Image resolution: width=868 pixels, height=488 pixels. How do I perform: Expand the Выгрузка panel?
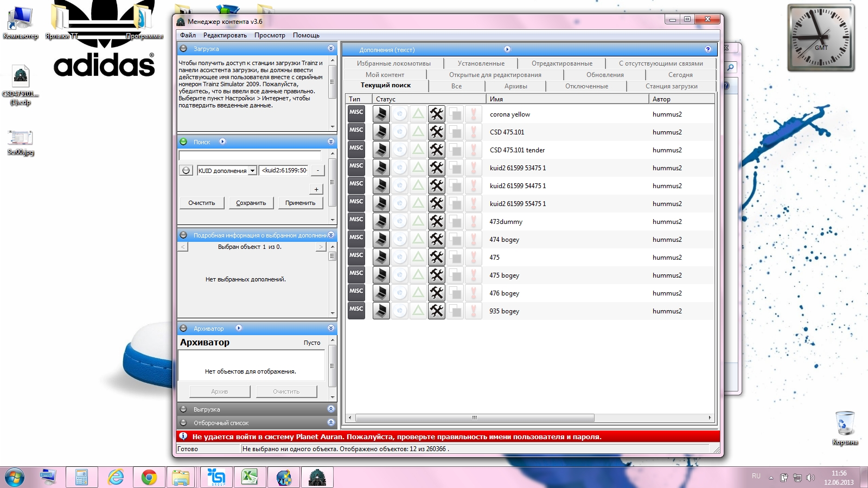click(x=331, y=409)
